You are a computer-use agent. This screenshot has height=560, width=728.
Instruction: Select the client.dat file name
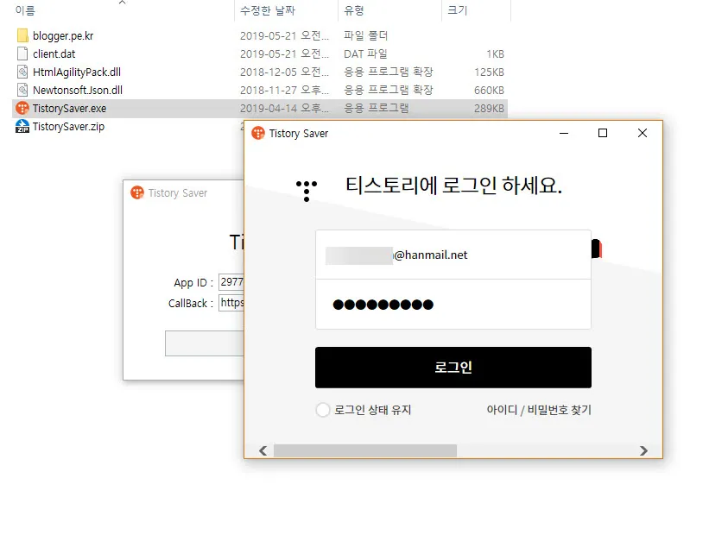(54, 53)
